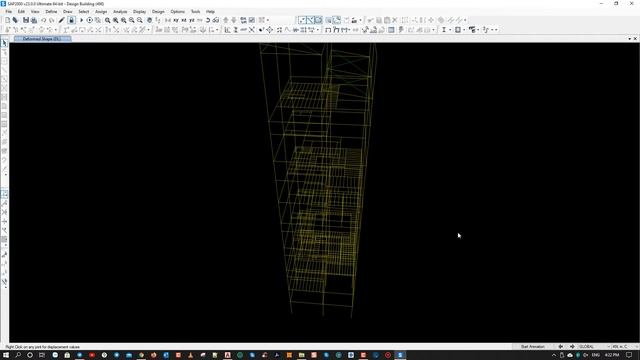This screenshot has width=640, height=360.
Task: Click the ENG language indicator
Action: point(596,355)
